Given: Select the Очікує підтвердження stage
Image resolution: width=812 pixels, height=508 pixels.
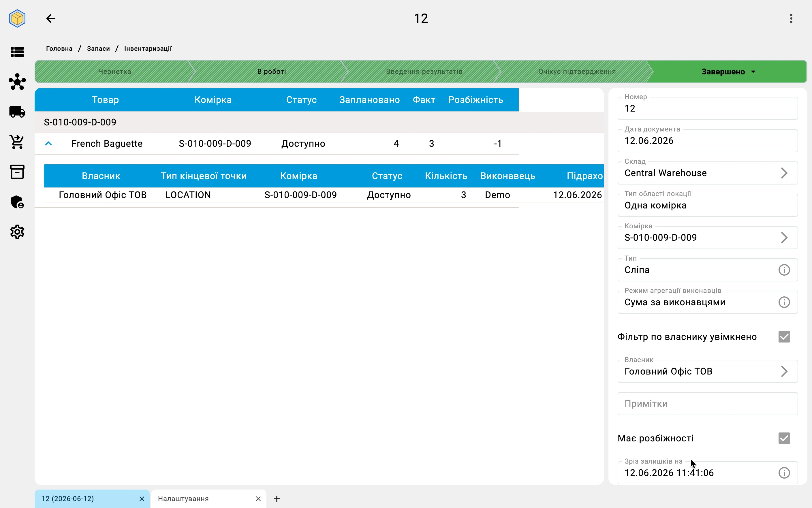Looking at the screenshot, I should [577, 72].
